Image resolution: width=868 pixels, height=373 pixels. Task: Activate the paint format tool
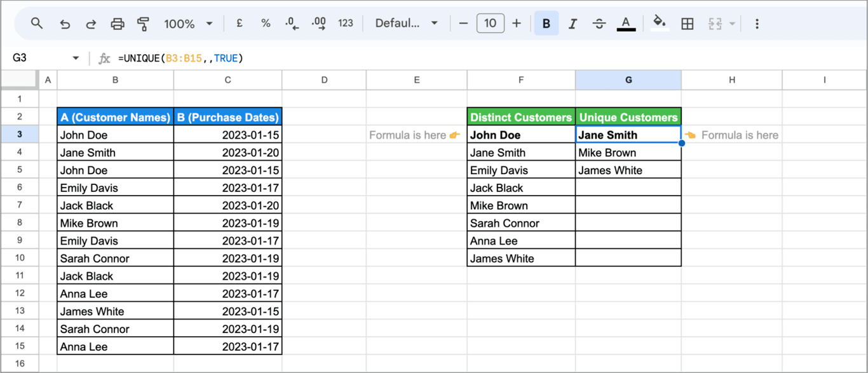(144, 24)
